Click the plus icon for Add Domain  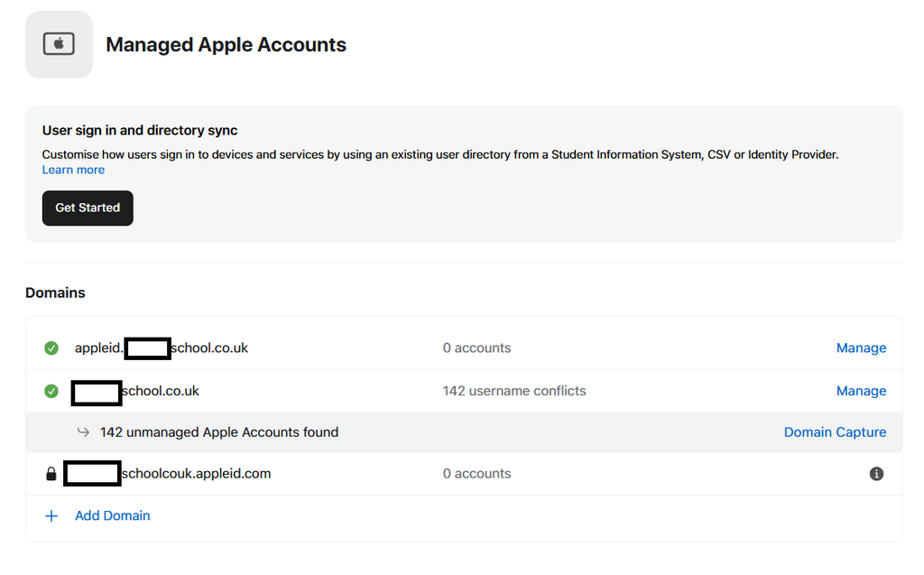[51, 516]
